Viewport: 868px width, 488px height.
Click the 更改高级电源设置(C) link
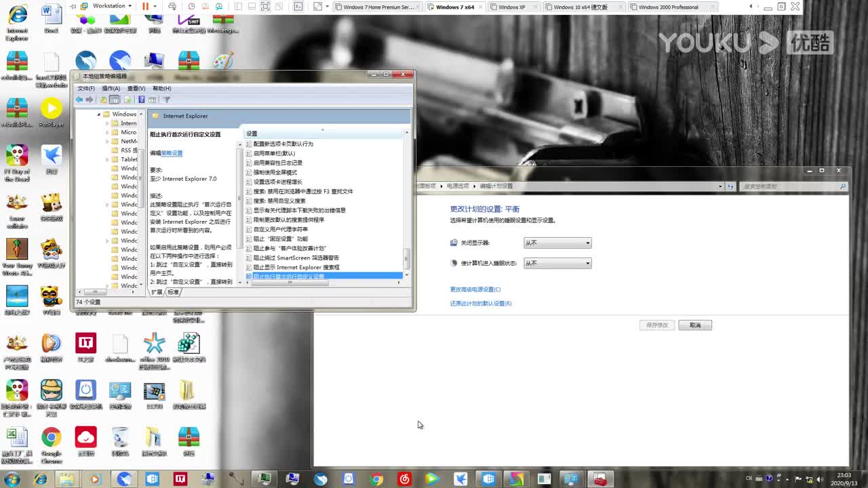coord(474,289)
